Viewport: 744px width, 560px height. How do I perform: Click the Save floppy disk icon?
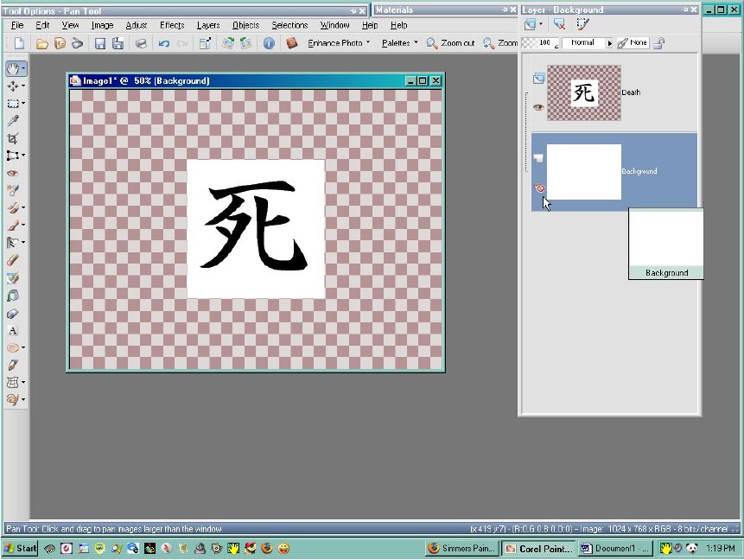(100, 44)
